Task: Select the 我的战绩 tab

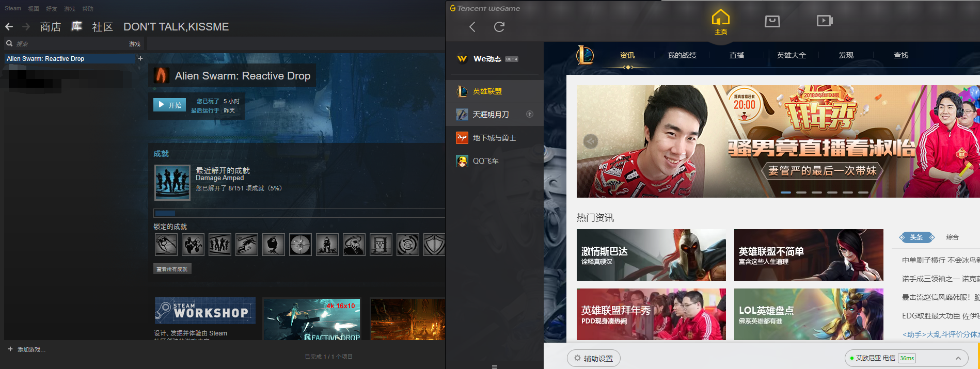Action: tap(682, 55)
